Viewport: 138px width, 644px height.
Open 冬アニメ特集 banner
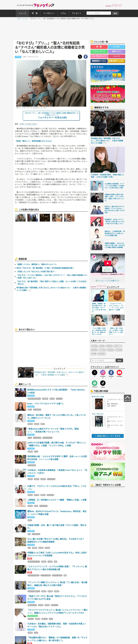tap(108, 94)
